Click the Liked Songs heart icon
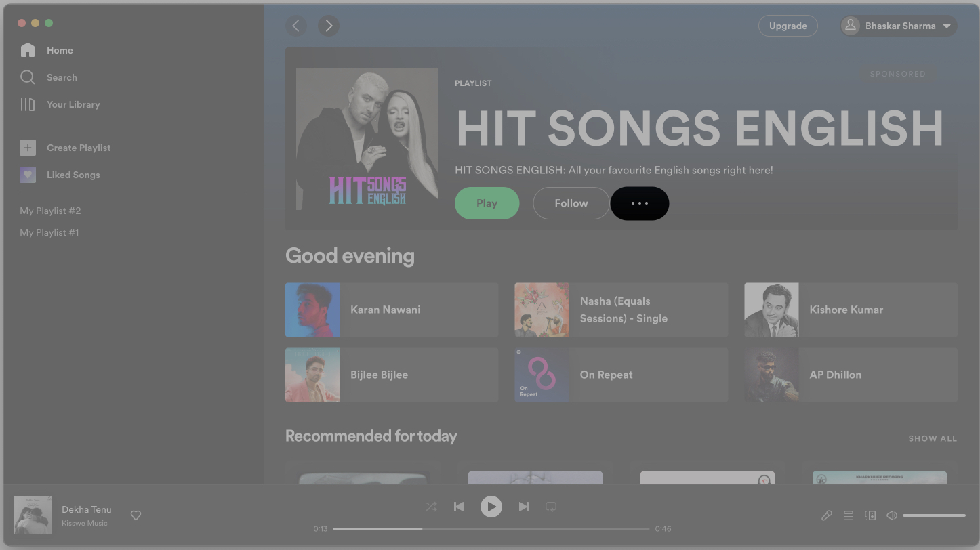The width and height of the screenshot is (980, 550). click(x=27, y=174)
